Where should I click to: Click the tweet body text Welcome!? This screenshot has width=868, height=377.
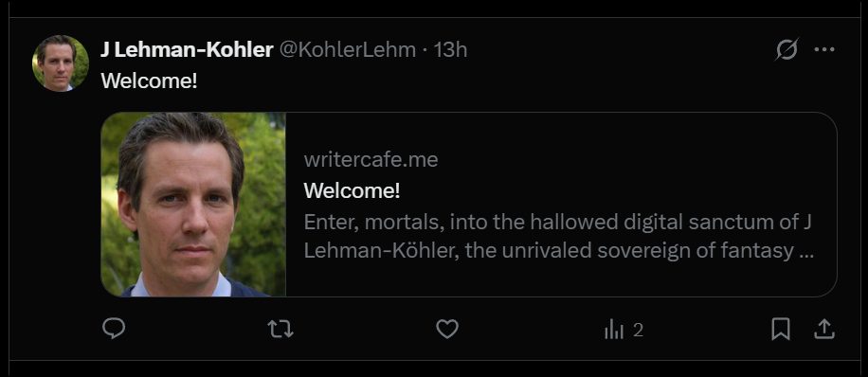coord(149,81)
